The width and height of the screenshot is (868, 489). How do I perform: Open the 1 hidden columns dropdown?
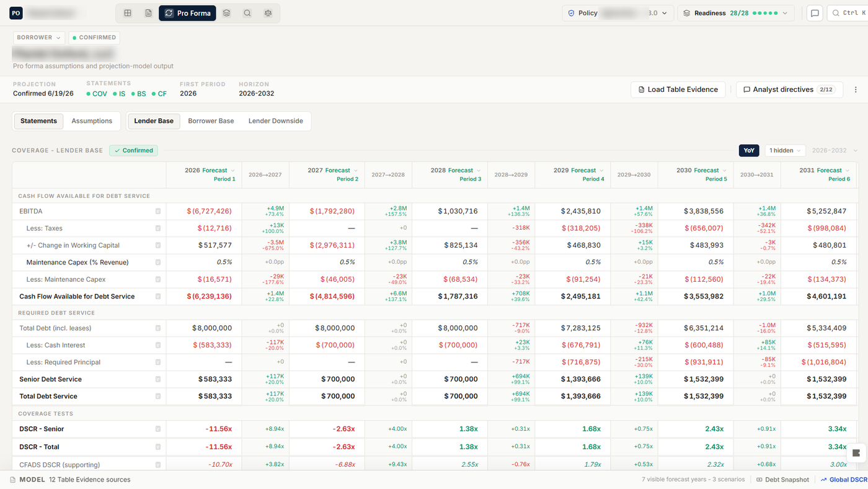(x=785, y=150)
